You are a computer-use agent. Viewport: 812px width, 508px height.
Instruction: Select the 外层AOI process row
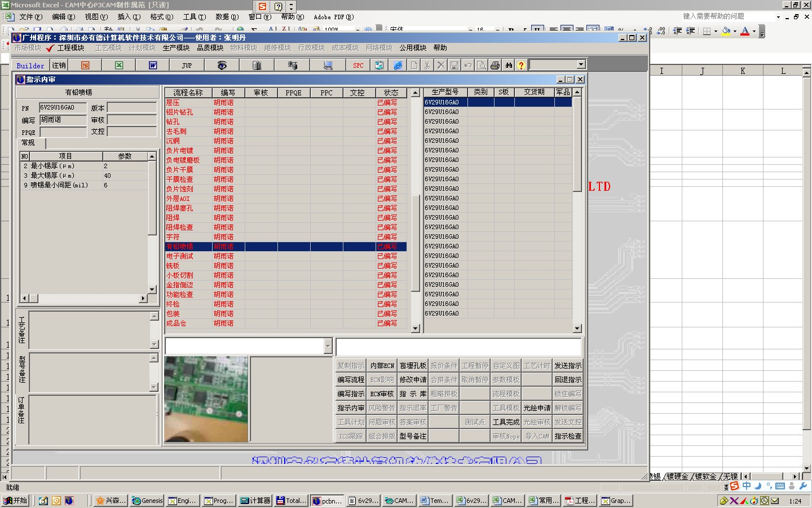[x=286, y=199]
